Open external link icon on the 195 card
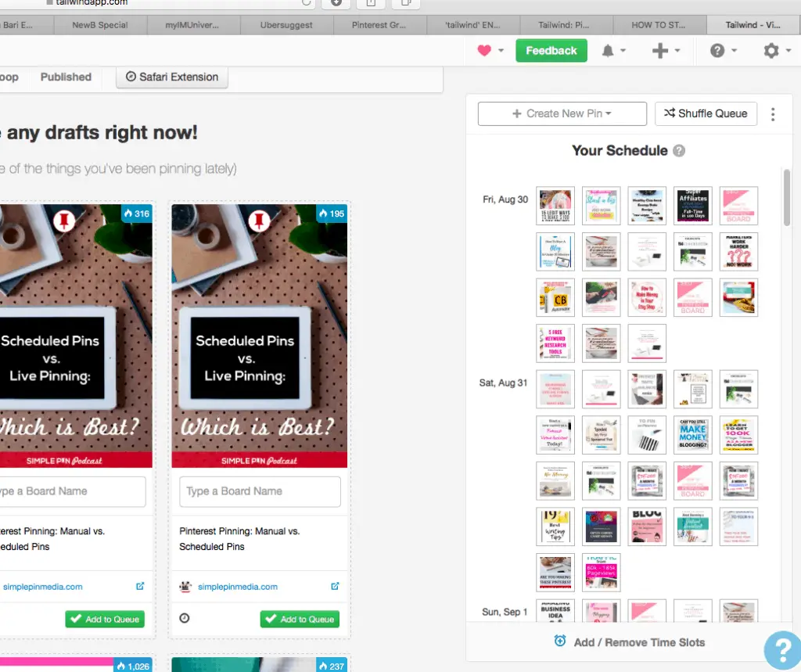This screenshot has height=672, width=801. pyautogui.click(x=335, y=586)
